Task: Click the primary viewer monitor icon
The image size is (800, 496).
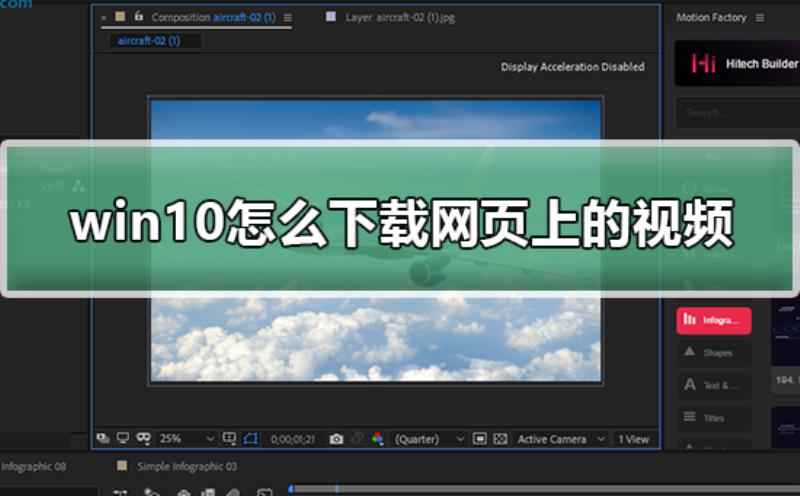Action: (123, 438)
